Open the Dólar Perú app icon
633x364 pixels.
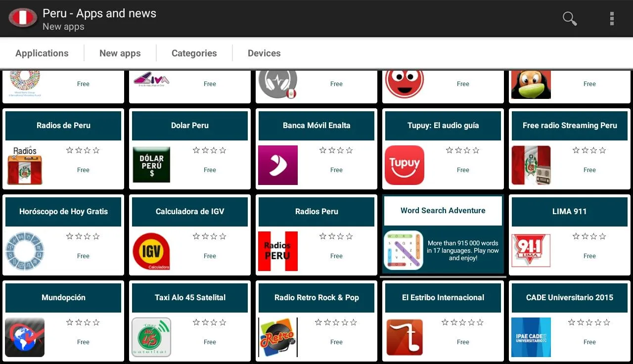151,165
